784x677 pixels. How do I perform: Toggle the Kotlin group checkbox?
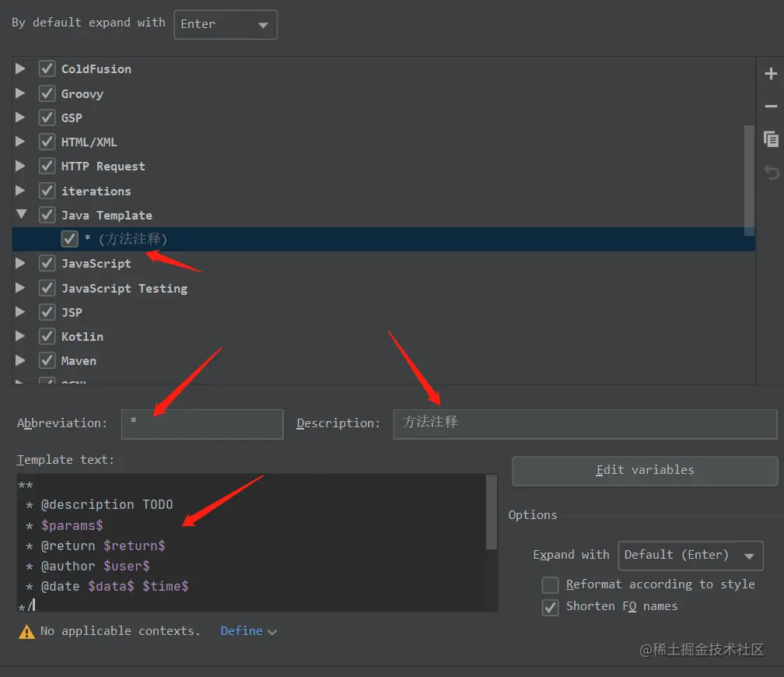(47, 336)
